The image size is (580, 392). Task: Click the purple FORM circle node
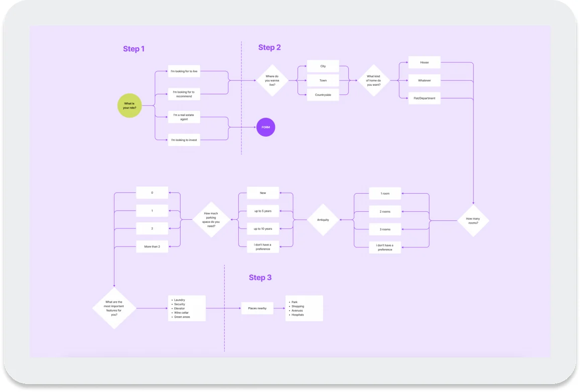point(265,127)
